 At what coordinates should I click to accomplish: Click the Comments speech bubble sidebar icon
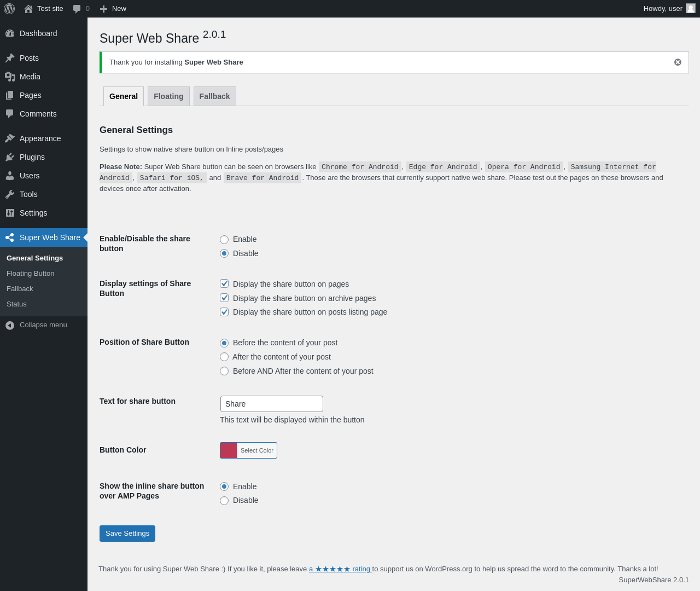pyautogui.click(x=10, y=114)
